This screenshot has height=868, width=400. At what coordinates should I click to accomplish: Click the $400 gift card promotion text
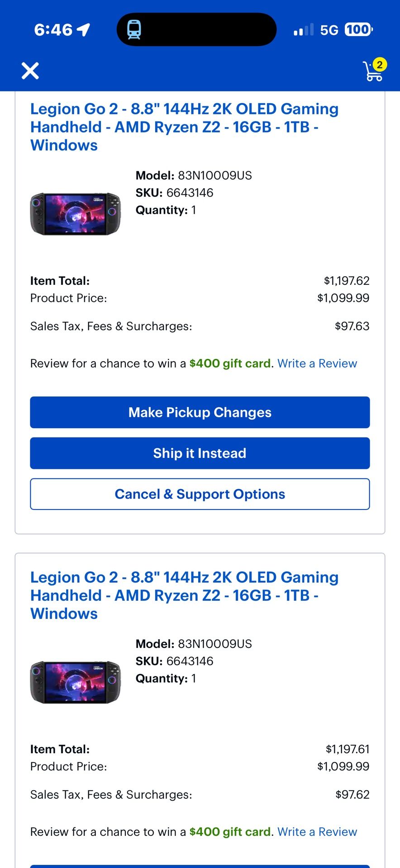pos(230,363)
